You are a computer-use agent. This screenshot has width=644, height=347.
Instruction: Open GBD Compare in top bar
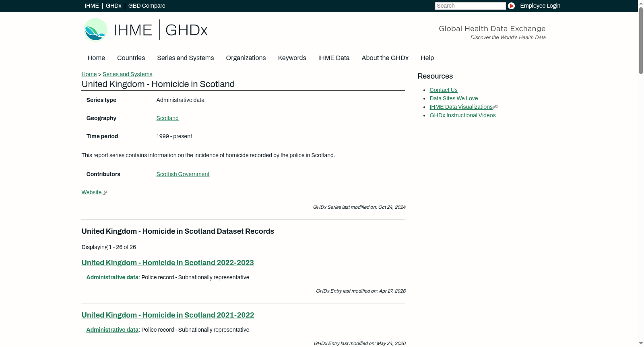tap(147, 6)
